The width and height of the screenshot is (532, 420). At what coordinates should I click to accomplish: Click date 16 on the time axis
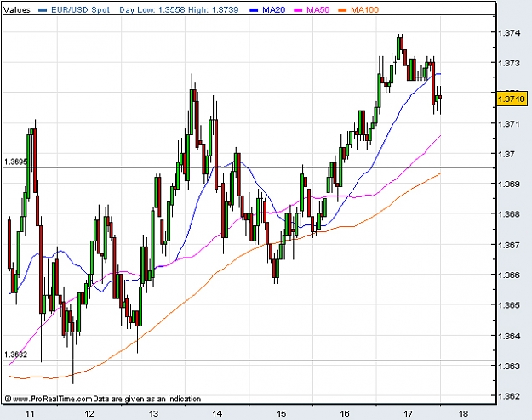tap(345, 413)
